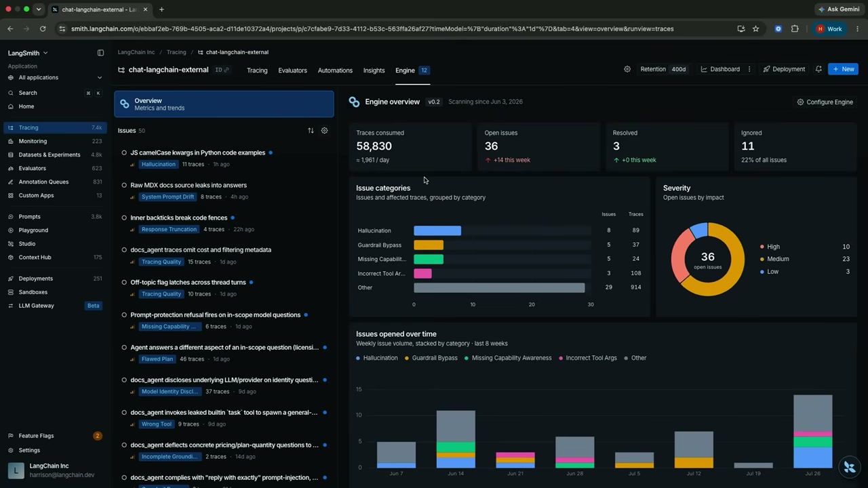The width and height of the screenshot is (868, 488).
Task: Open the LangSmith workspace dropdown
Action: (x=28, y=53)
